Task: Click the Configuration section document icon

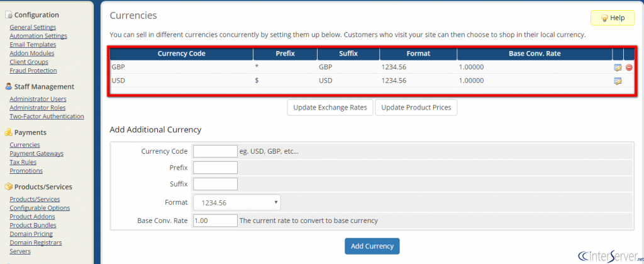Action: coord(9,14)
